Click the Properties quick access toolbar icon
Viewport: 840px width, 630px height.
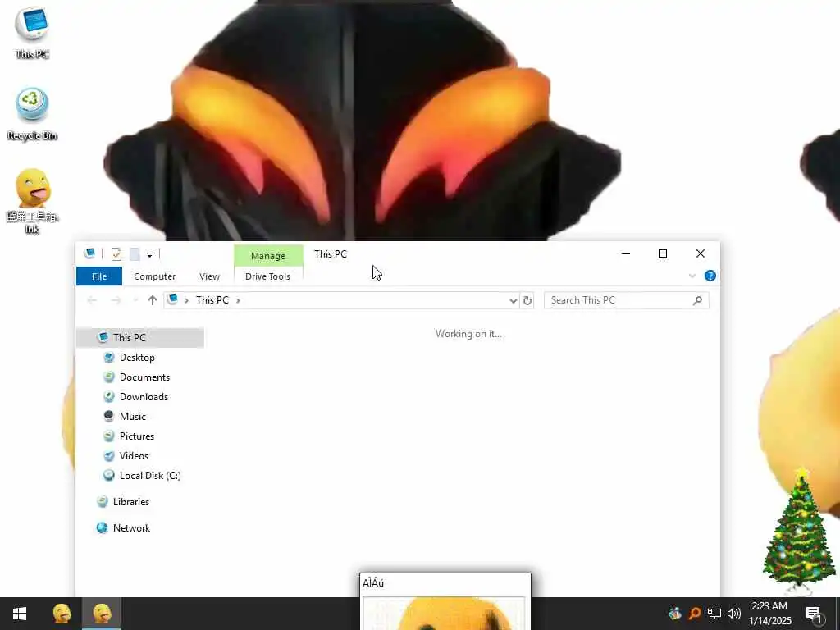(x=116, y=254)
